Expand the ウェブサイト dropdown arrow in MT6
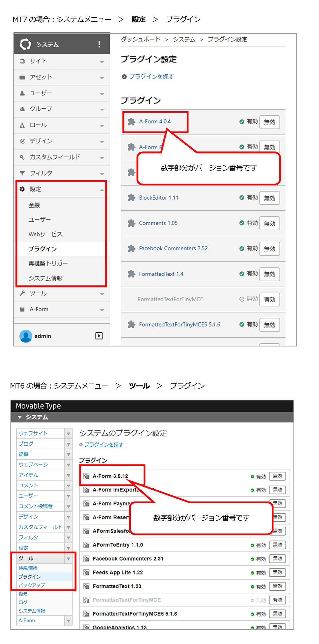The width and height of the screenshot is (319, 644). pyautogui.click(x=68, y=434)
